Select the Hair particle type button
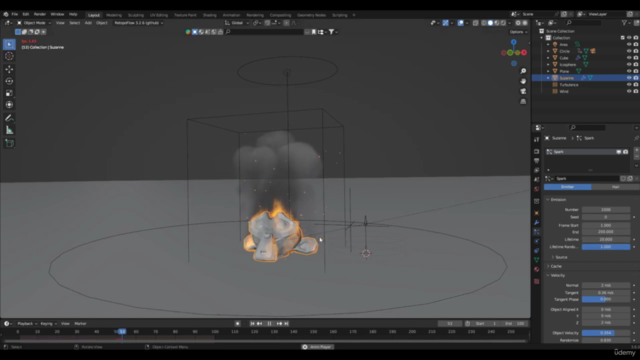 pyautogui.click(x=615, y=187)
